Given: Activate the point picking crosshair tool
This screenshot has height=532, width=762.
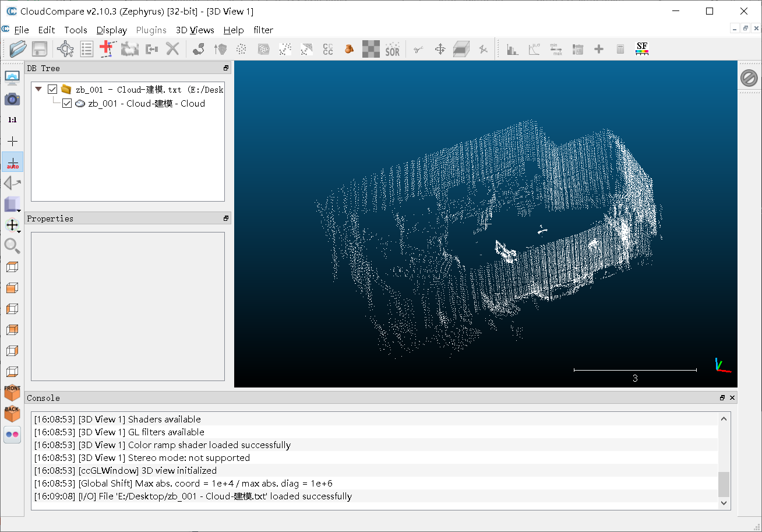Looking at the screenshot, I should 65,49.
